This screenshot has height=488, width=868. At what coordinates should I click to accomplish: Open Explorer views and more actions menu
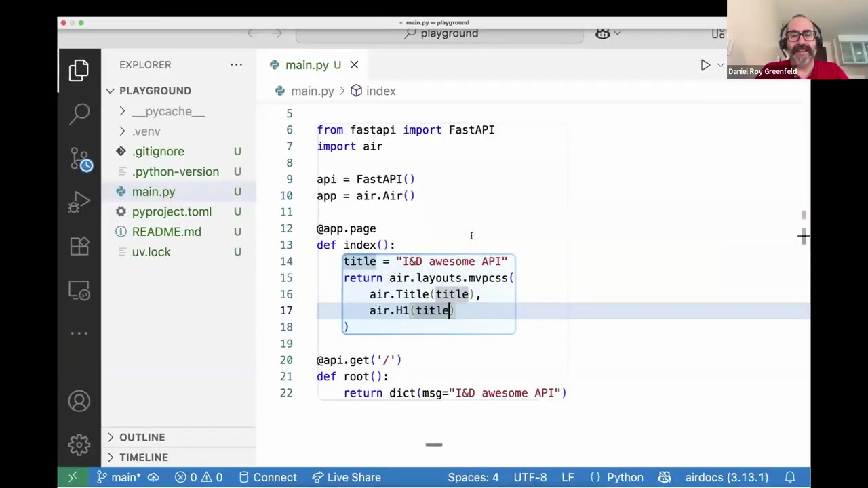(236, 64)
